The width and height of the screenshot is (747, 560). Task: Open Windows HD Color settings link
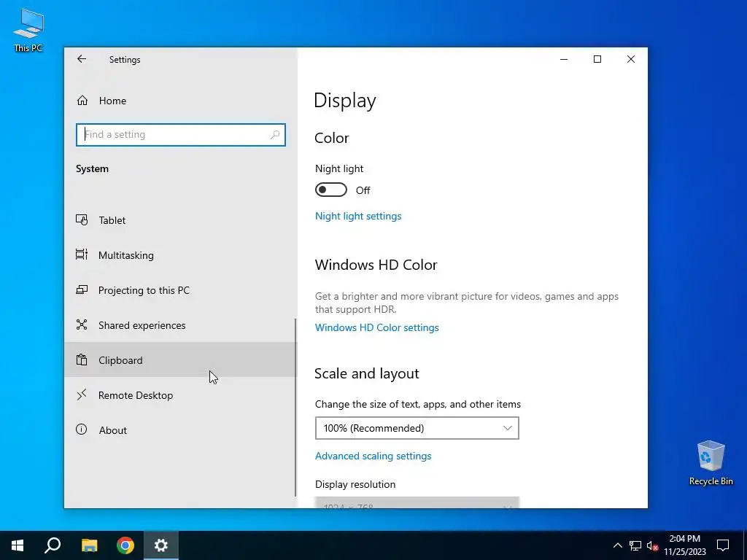pyautogui.click(x=377, y=327)
